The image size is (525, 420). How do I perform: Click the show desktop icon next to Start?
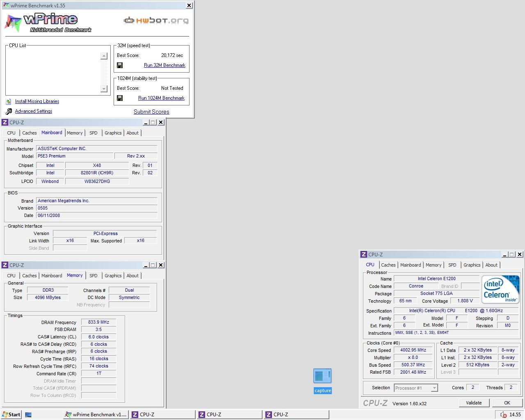click(x=28, y=415)
